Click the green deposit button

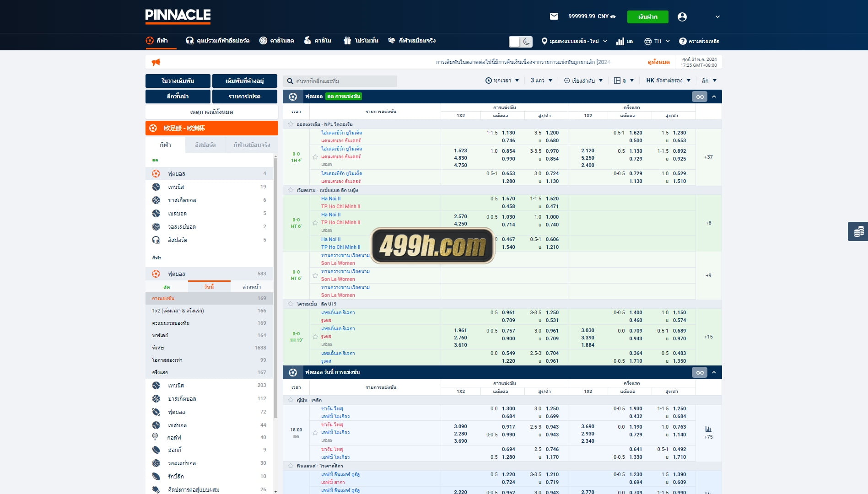click(647, 17)
